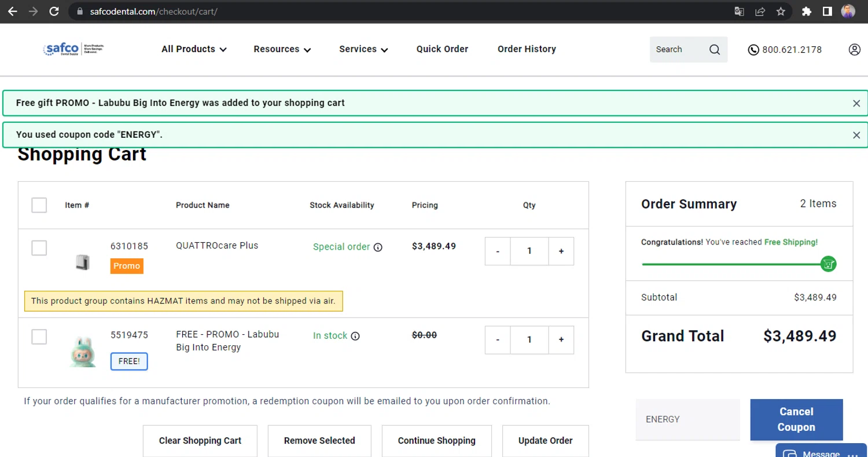
Task: Click Clear Shopping Cart button
Action: click(200, 441)
